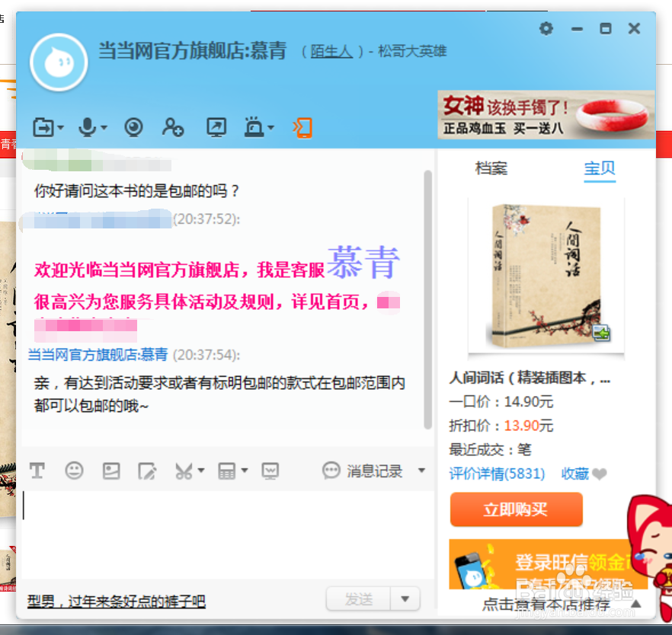
Task: Click the favorite heart icon
Action: (599, 474)
